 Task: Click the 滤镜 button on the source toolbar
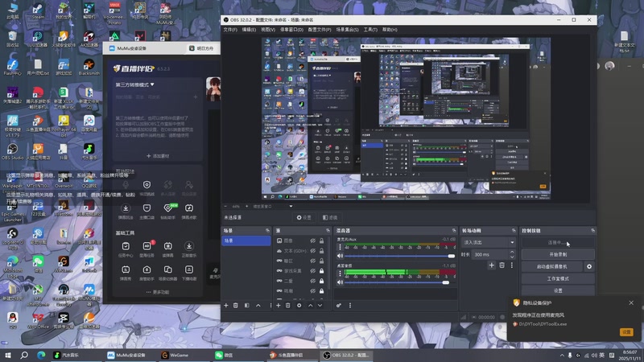(330, 217)
